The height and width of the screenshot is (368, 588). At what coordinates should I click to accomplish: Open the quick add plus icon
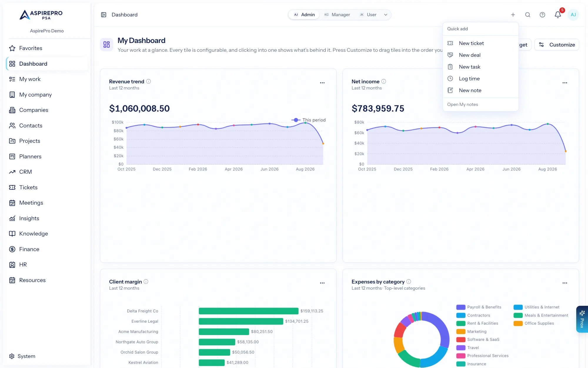[513, 15]
